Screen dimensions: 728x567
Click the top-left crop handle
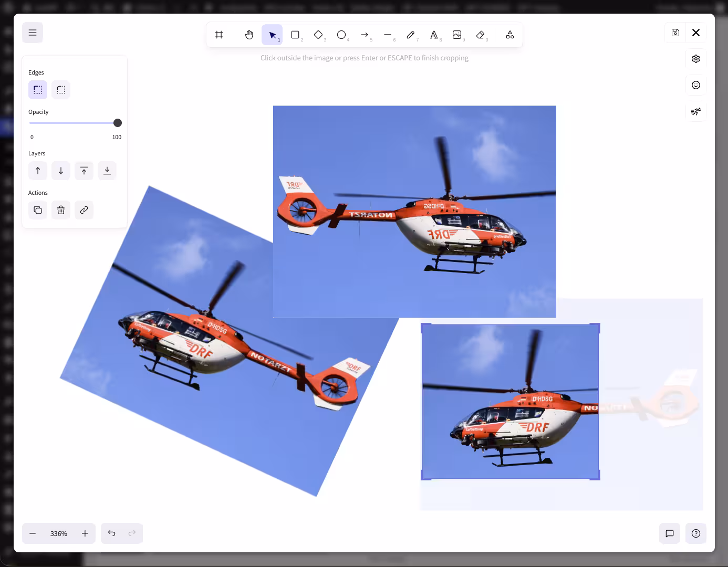coord(424,326)
